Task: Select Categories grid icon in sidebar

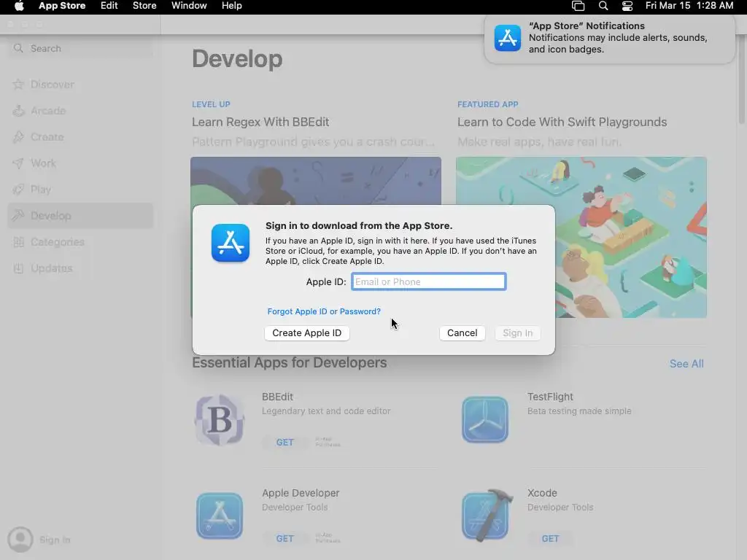Action: coord(18,242)
